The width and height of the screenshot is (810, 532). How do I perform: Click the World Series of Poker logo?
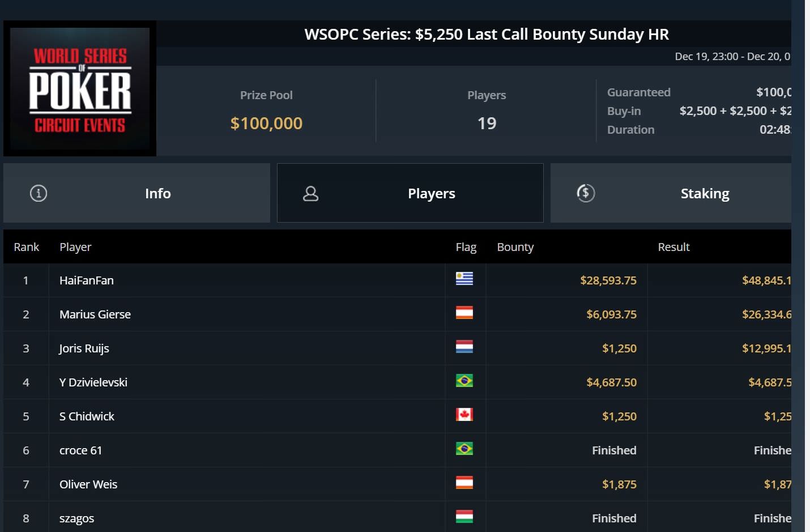tap(80, 88)
